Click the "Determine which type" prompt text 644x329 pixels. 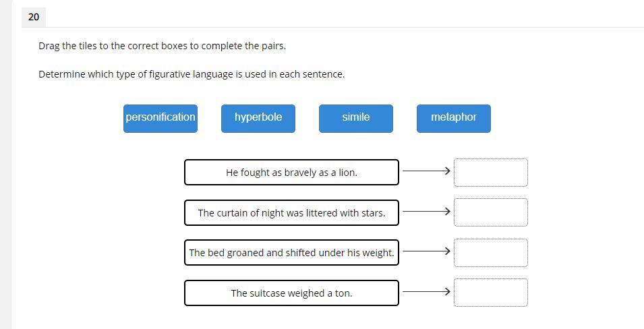(x=192, y=74)
